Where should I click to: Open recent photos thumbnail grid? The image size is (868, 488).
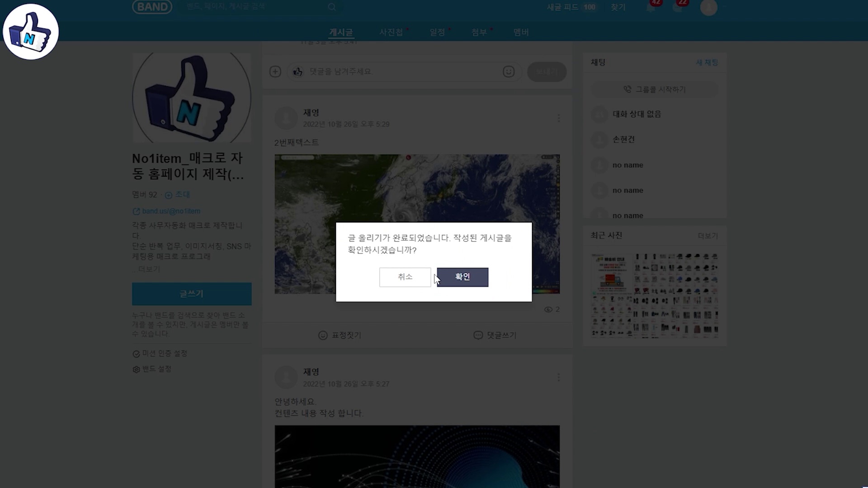coord(655,296)
